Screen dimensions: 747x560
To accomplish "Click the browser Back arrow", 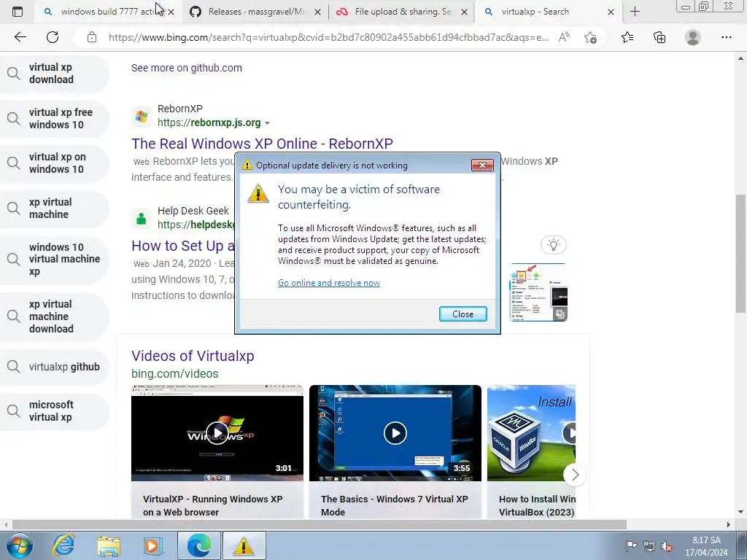I will coord(20,37).
